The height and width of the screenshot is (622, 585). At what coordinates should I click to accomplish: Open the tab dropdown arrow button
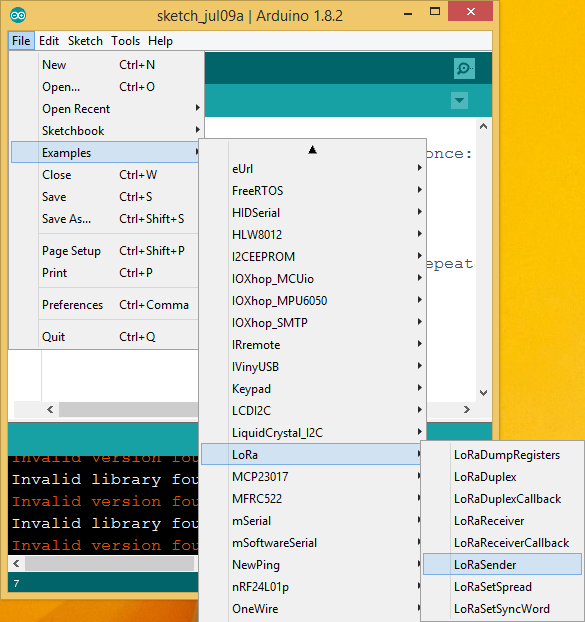tap(459, 100)
